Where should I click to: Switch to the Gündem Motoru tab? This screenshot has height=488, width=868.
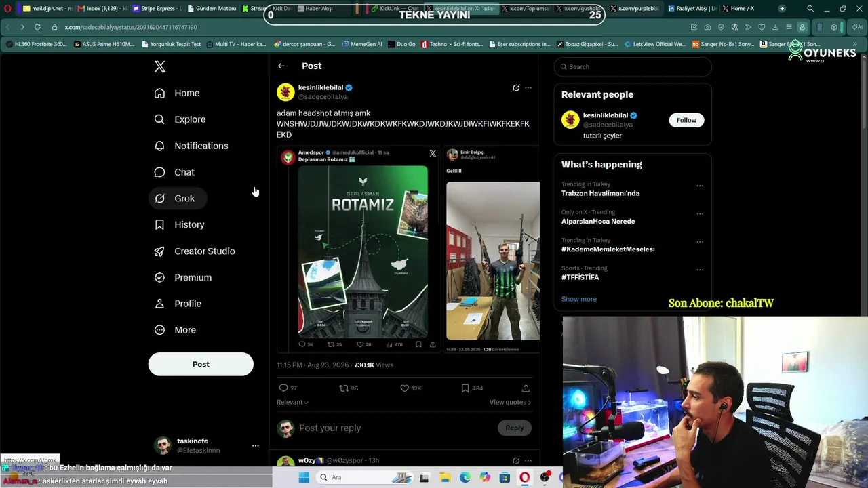[x=212, y=9]
